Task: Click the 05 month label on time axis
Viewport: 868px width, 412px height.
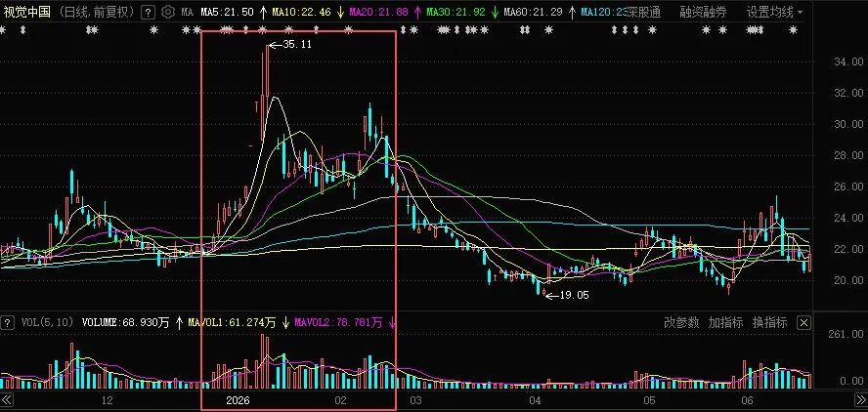Action: coord(649,400)
